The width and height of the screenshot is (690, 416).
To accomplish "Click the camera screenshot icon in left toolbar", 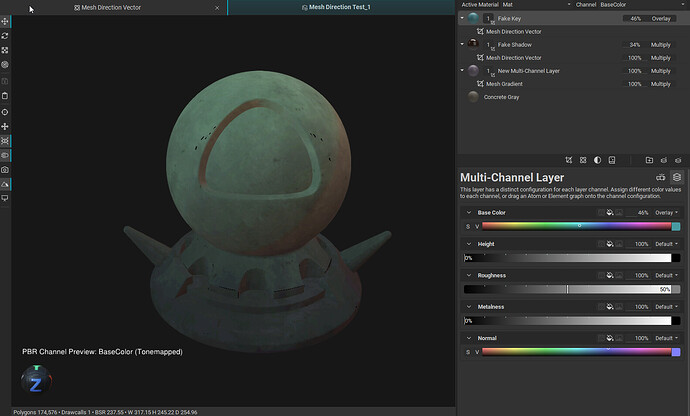I will 6,170.
